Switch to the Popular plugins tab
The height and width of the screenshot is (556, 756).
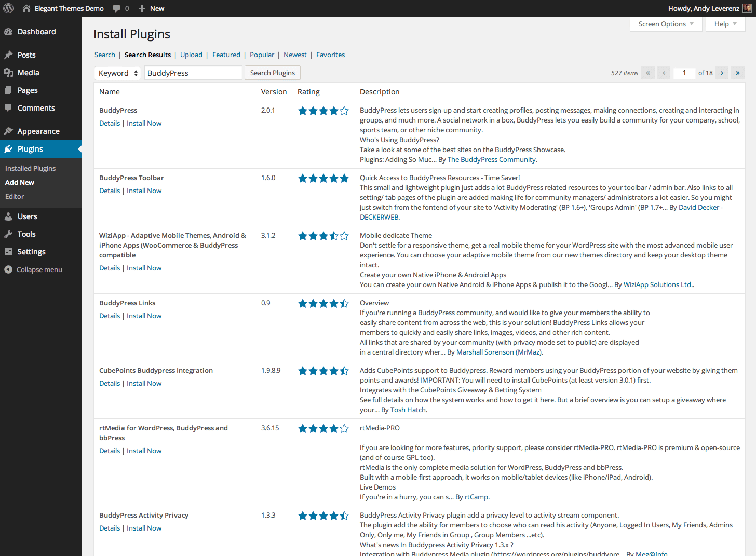click(x=262, y=55)
